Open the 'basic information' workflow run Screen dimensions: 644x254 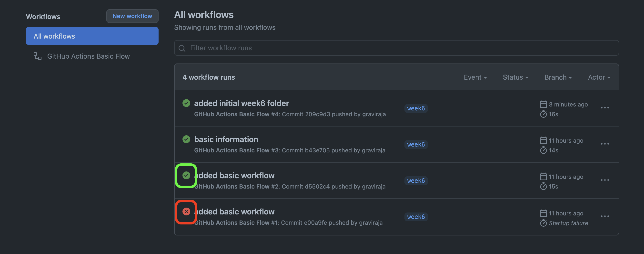coord(226,139)
